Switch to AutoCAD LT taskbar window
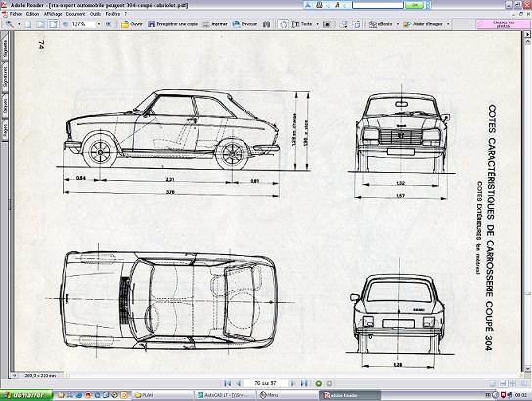Screen dimensions: 532x401 coord(226,395)
